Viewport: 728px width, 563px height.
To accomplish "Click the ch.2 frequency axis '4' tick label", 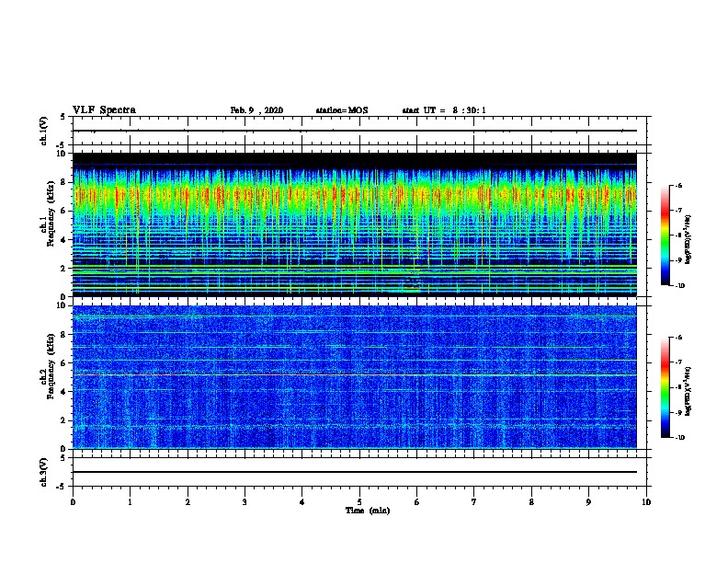I will click(x=63, y=392).
